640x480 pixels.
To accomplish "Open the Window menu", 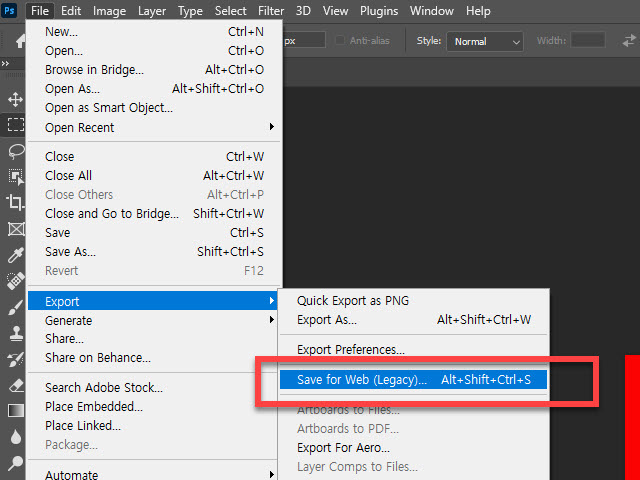I will pos(431,11).
